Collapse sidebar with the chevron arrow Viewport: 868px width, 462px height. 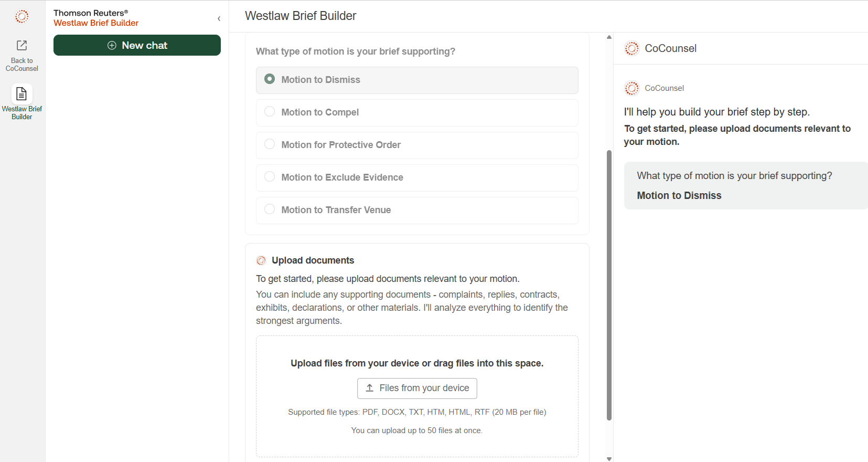(219, 19)
